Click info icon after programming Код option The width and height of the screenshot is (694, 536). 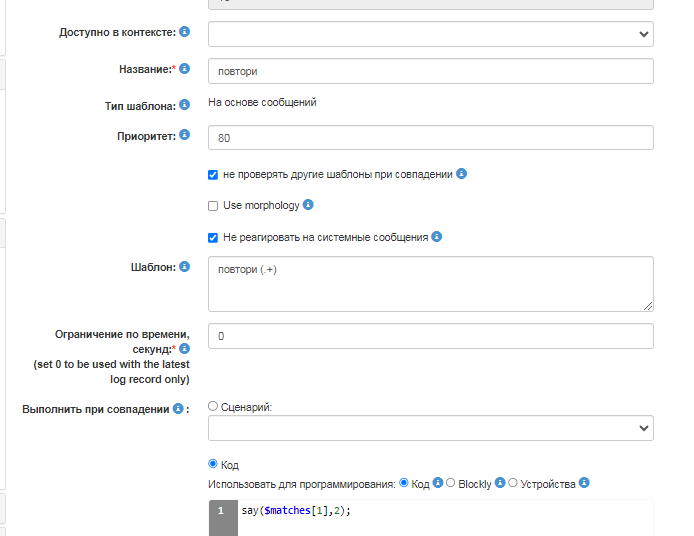pyautogui.click(x=438, y=483)
